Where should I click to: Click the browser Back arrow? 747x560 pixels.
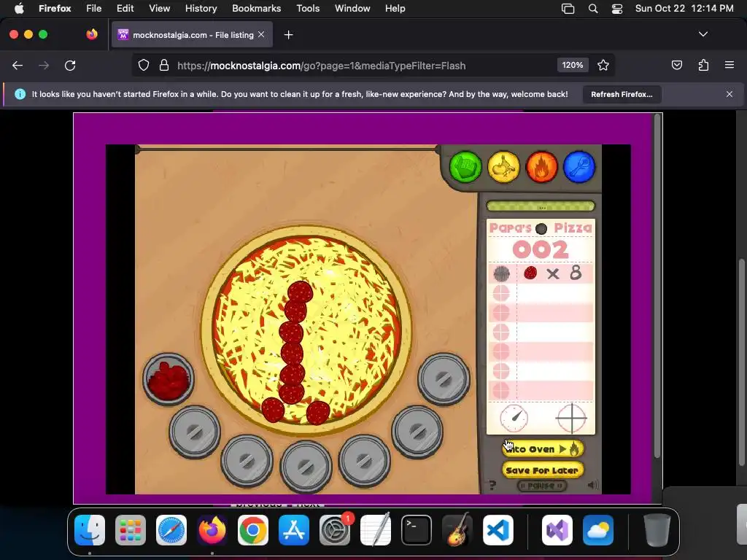18,65
